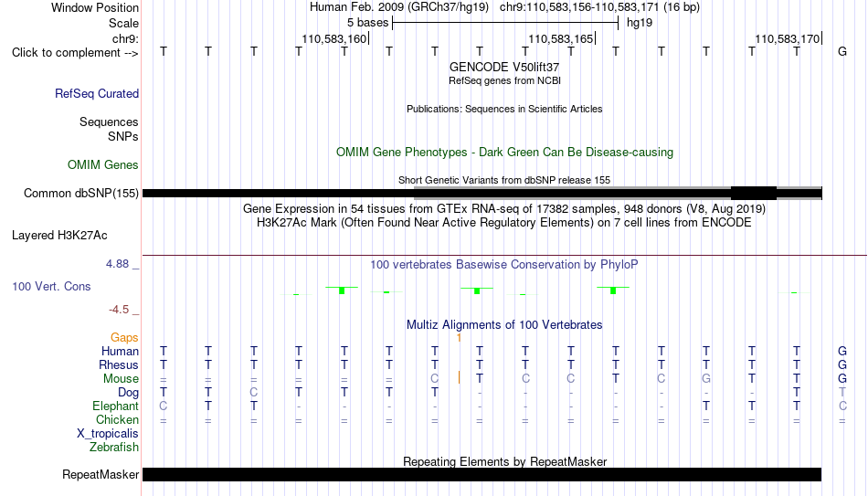Click the Elephant species label
Screen dimensions: 868x496
(x=115, y=406)
